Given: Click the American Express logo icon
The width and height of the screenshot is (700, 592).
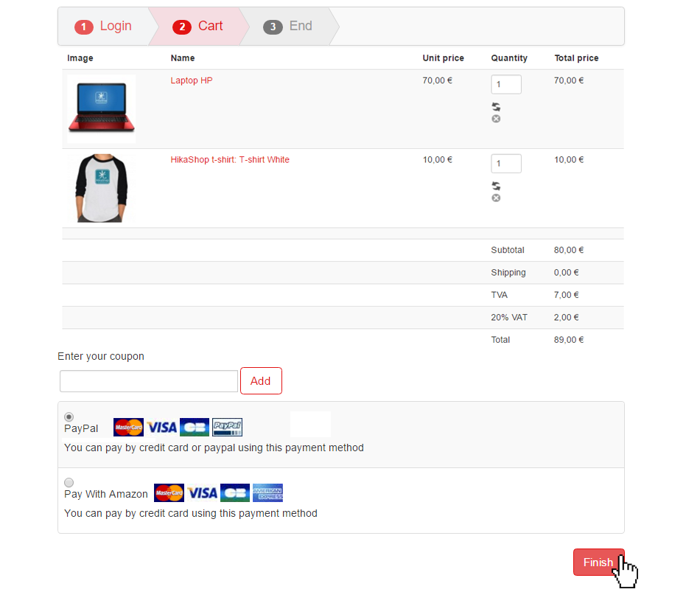Looking at the screenshot, I should (x=268, y=492).
